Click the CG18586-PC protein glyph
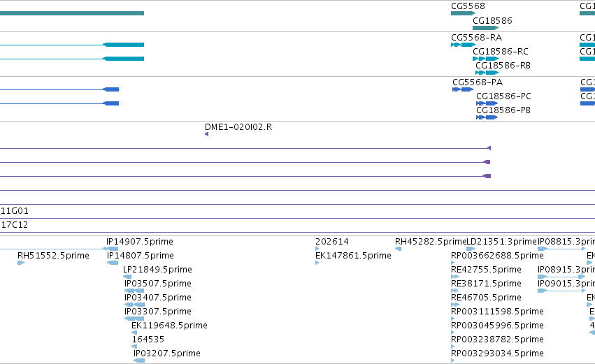595x364 pixels. pyautogui.click(x=487, y=103)
